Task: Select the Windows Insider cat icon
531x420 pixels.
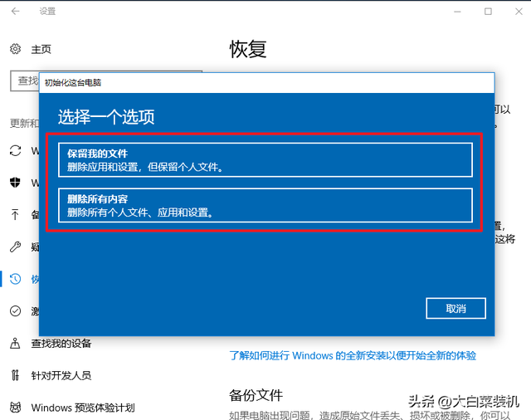Action: pyautogui.click(x=15, y=407)
